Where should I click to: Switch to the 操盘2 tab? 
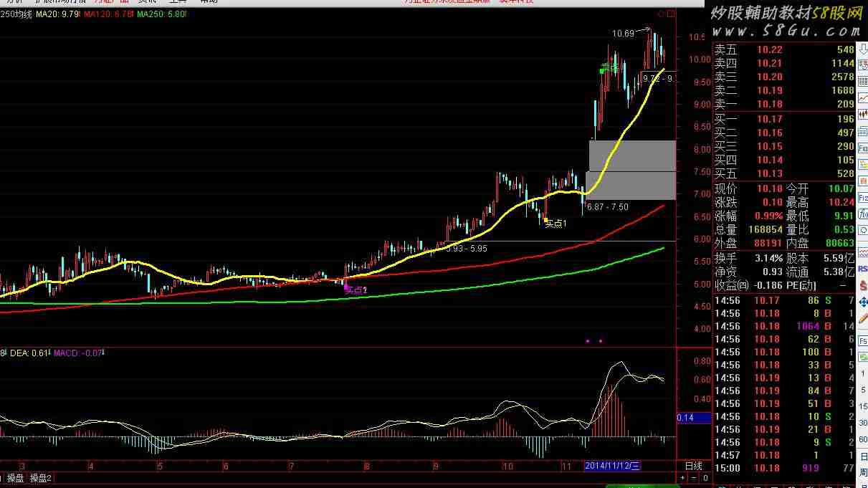41,478
